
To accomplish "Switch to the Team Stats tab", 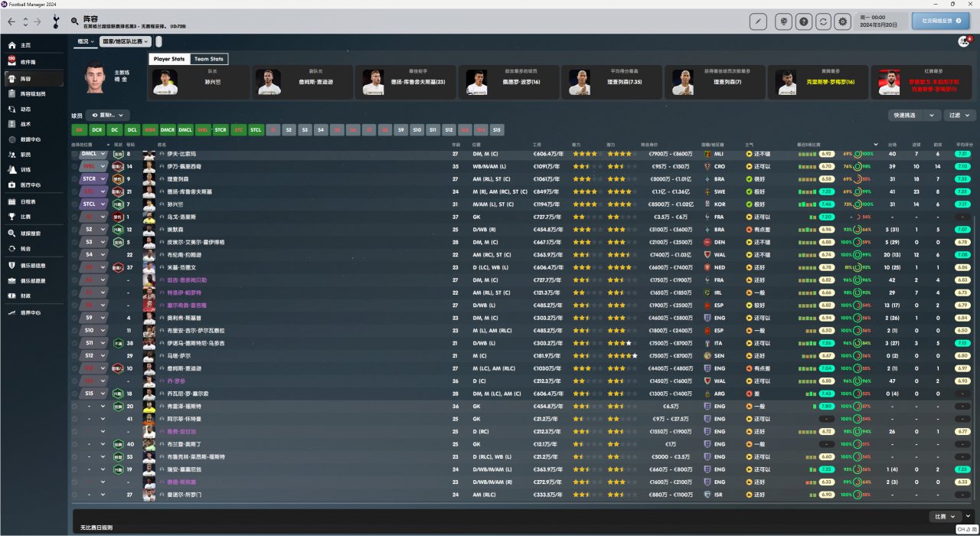I will tap(208, 59).
